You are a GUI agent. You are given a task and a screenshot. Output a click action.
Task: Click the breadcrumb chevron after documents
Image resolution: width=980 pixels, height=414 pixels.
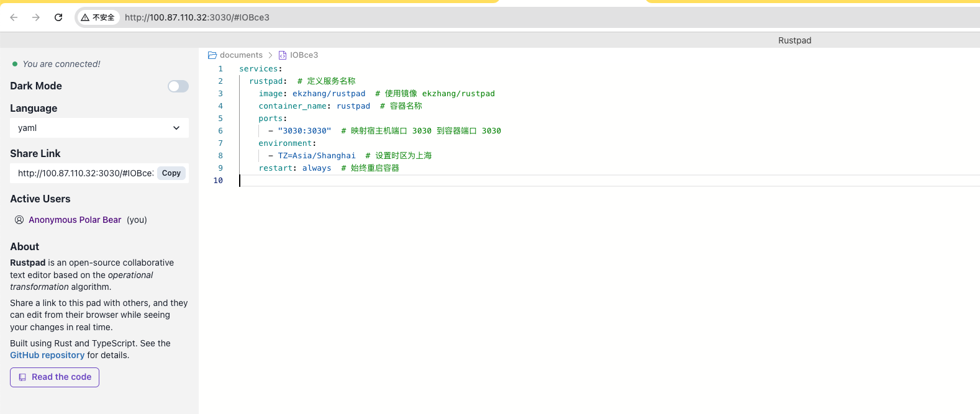pyautogui.click(x=270, y=55)
